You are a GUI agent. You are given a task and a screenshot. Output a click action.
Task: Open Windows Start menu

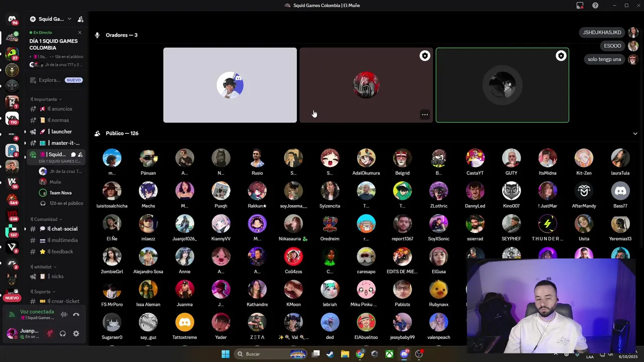225,354
